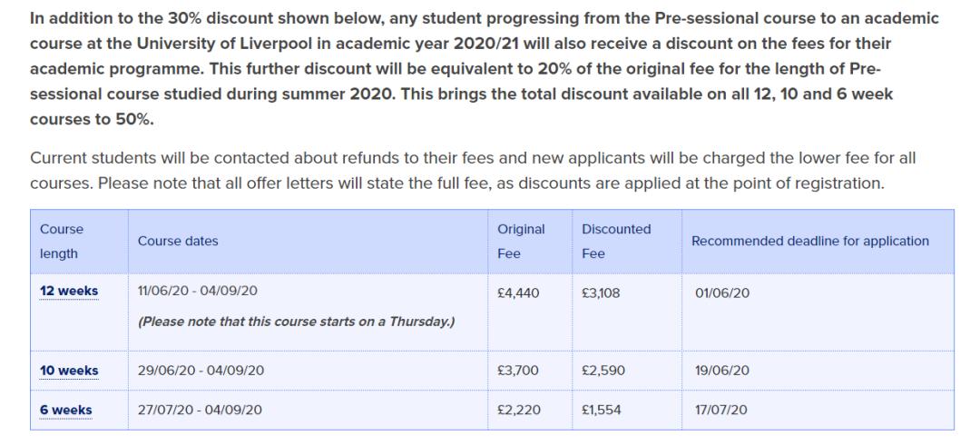Click the note about the course starting Thursday
This screenshot has height=446, width=980.
296,322
